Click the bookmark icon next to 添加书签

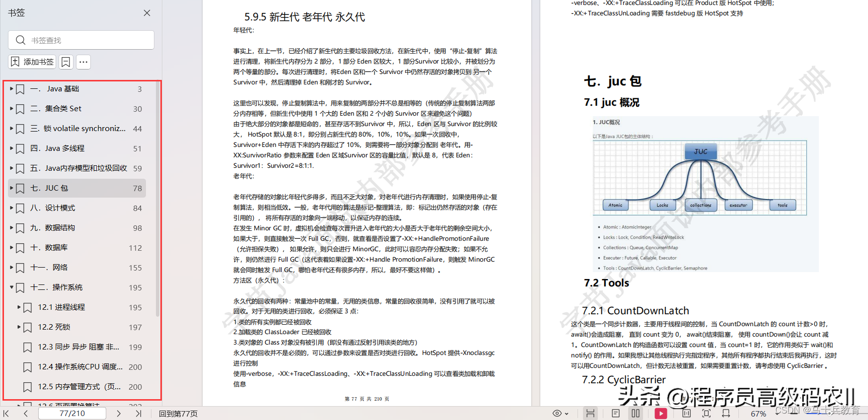tap(66, 62)
